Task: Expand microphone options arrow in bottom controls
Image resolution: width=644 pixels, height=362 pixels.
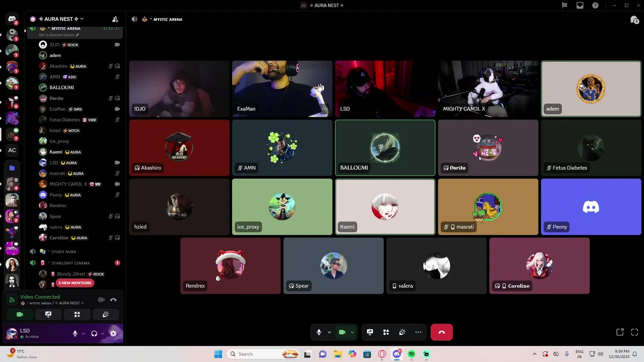Action: click(x=329, y=332)
